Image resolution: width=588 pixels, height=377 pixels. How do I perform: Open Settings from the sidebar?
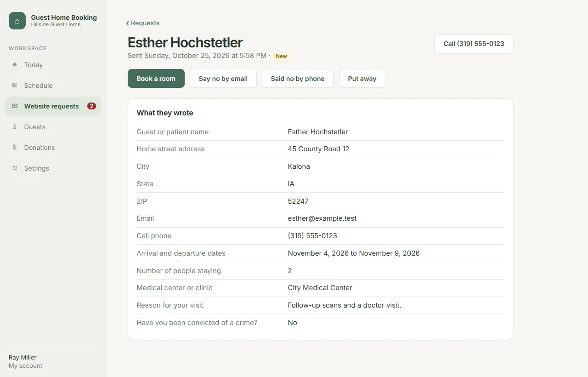point(53,168)
